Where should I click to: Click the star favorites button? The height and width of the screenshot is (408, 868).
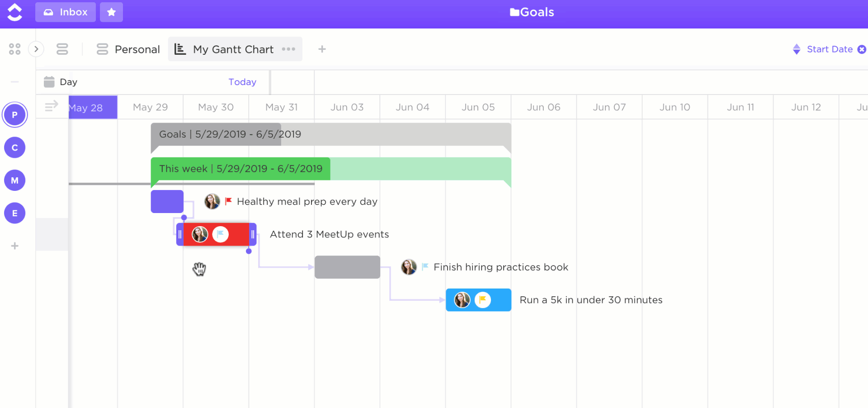[111, 12]
